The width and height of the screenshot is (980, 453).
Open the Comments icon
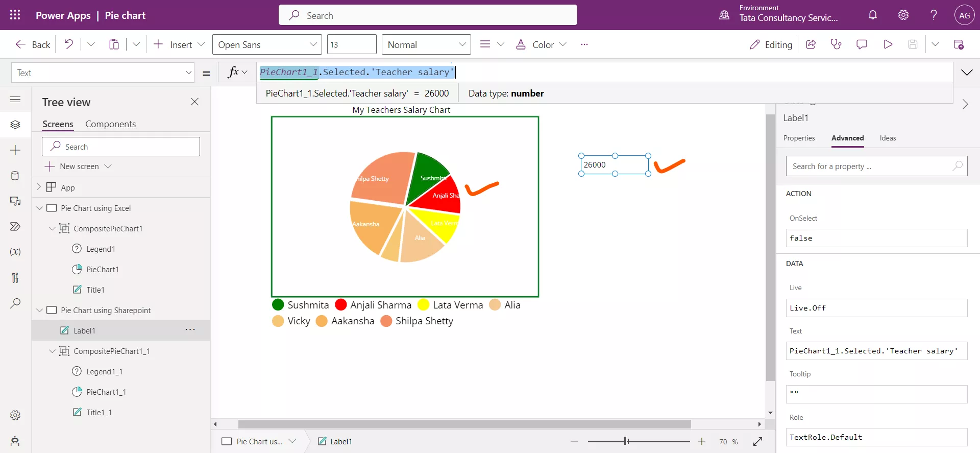(x=862, y=44)
